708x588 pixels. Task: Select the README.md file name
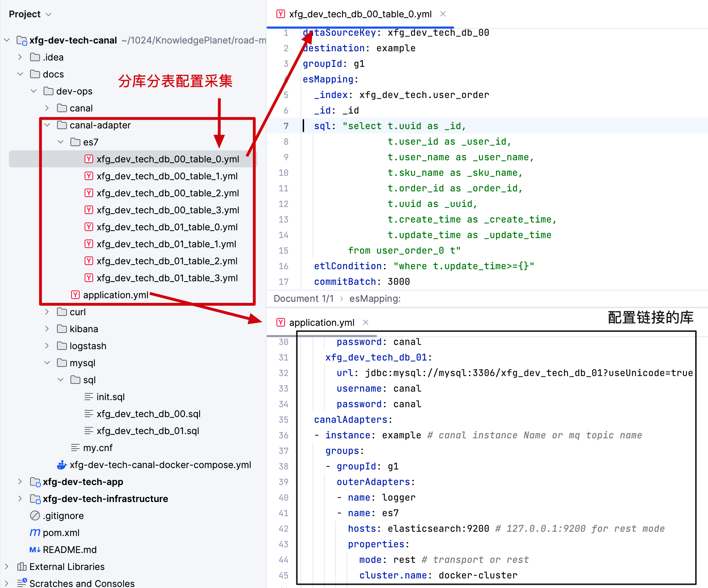pyautogui.click(x=70, y=550)
